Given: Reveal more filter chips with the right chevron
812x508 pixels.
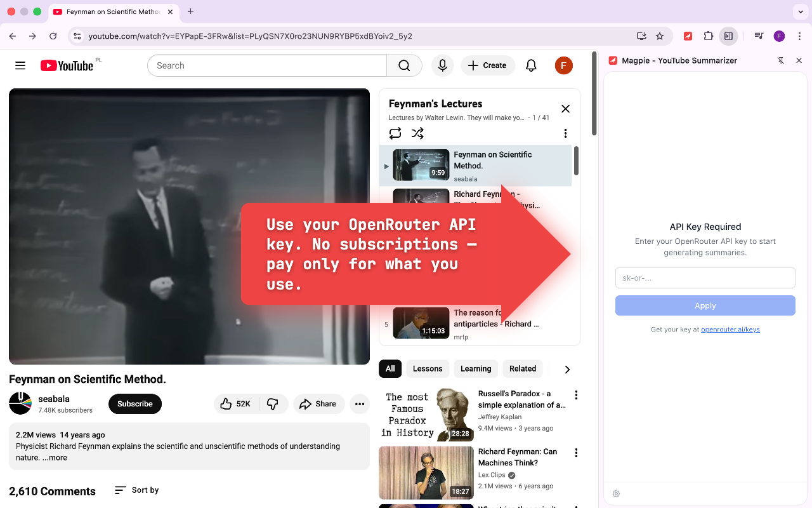Looking at the screenshot, I should tap(566, 369).
